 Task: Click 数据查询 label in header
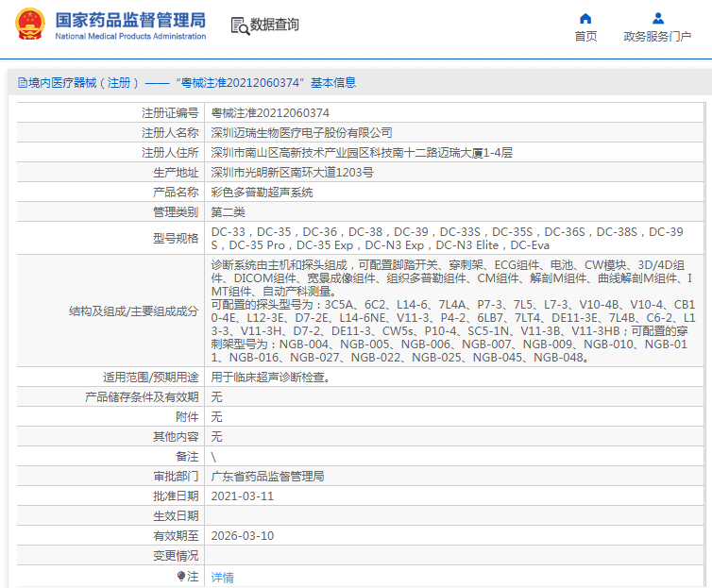[274, 25]
